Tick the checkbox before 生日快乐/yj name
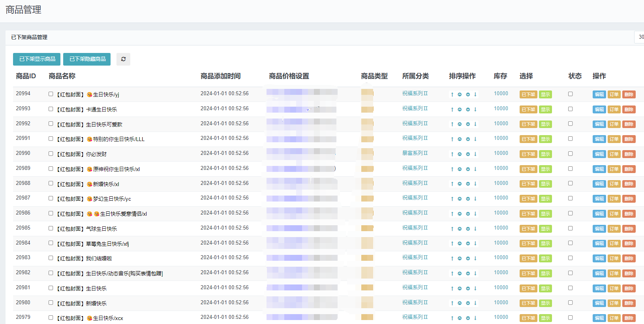This screenshot has height=324, width=644. tap(51, 94)
